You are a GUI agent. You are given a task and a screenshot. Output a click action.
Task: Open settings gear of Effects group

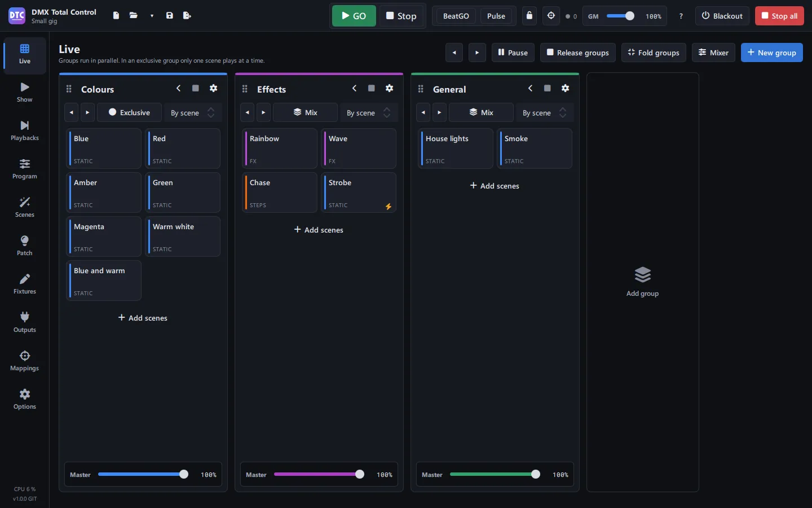390,89
